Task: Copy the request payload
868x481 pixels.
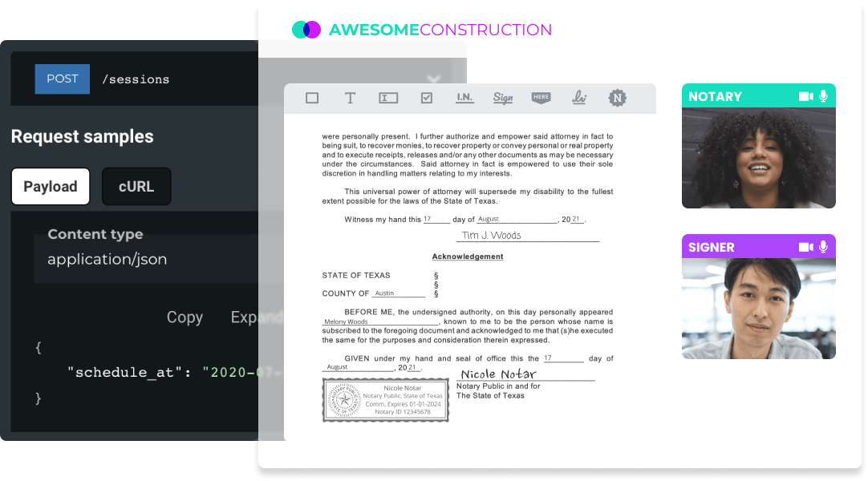Action: pyautogui.click(x=185, y=317)
